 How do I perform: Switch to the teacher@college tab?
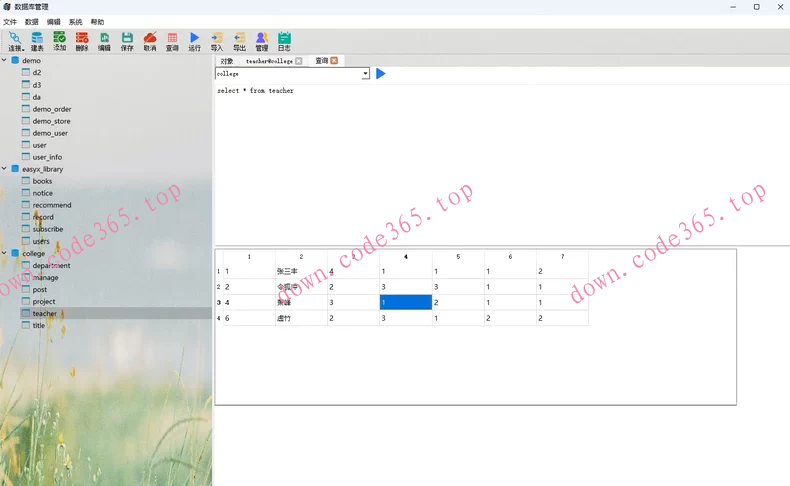269,61
